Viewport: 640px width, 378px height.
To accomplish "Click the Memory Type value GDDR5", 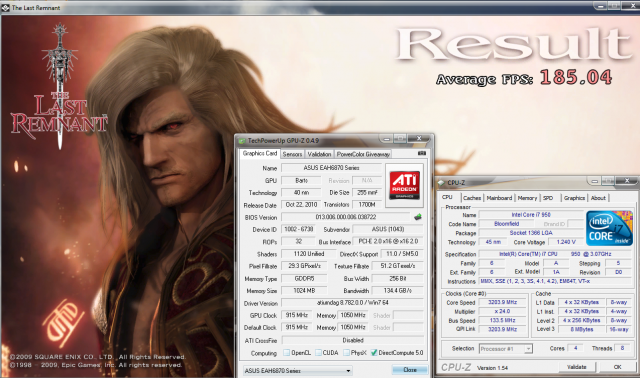I will [x=304, y=278].
